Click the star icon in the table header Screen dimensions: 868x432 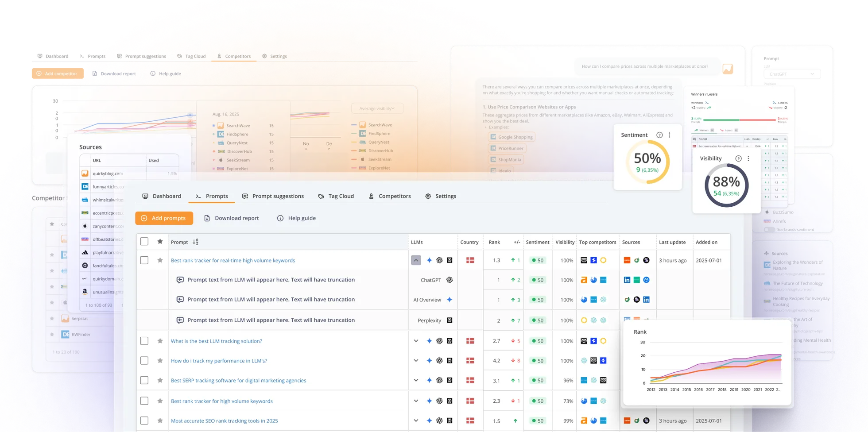[160, 242]
